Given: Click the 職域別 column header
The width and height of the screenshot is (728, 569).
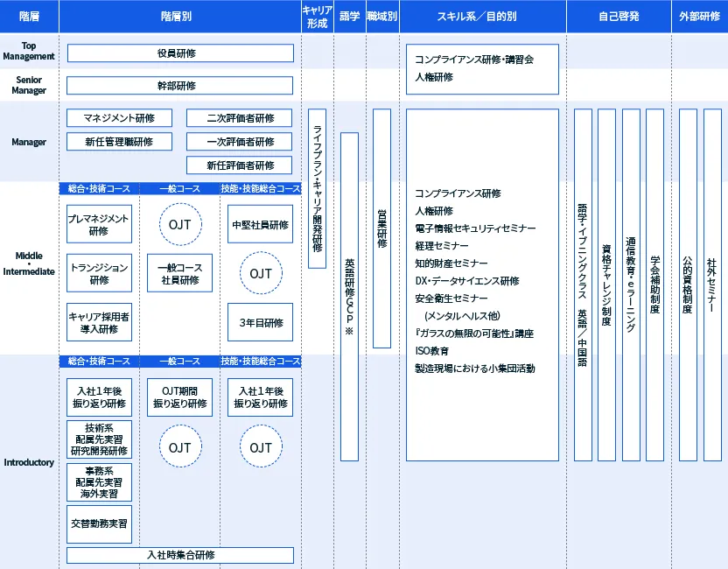Looking at the screenshot, I should (x=382, y=17).
